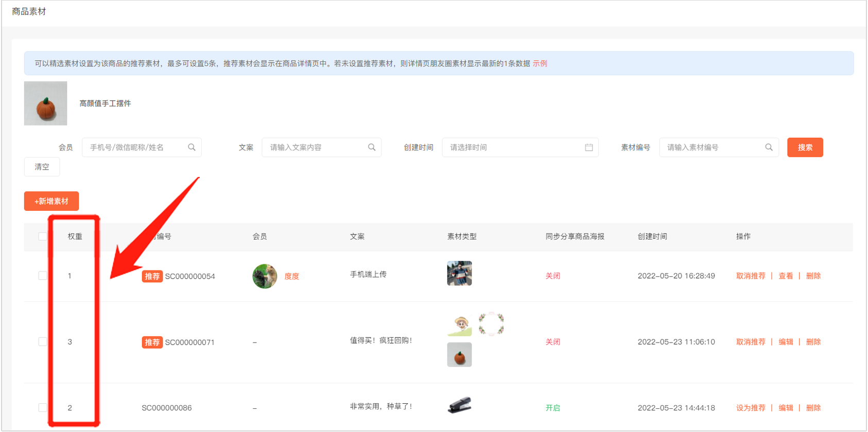Toggle the select-all checkbox in table header
Screen dimensions: 868x432
pos(43,237)
